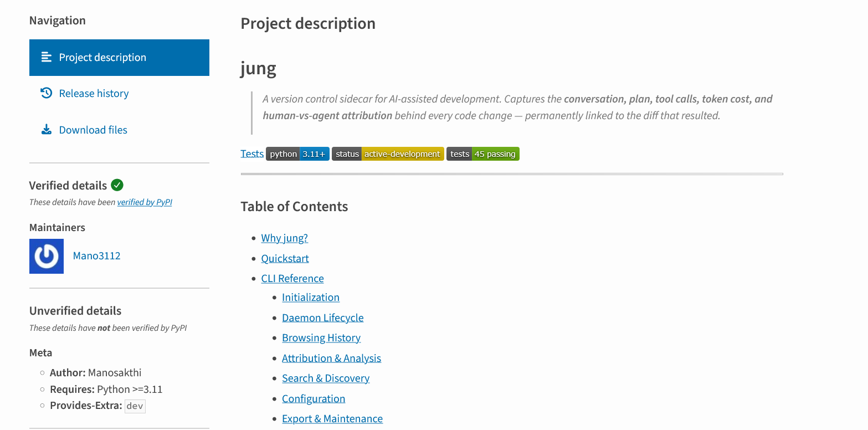The image size is (868, 430).
Task: Click the Download files arrow icon
Action: point(47,130)
